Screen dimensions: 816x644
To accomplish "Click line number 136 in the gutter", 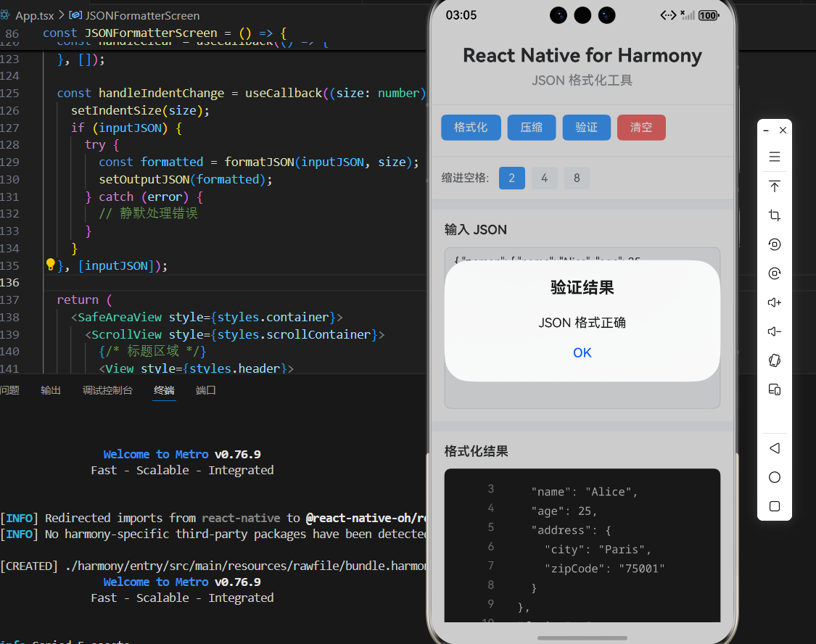I will coord(10,282).
